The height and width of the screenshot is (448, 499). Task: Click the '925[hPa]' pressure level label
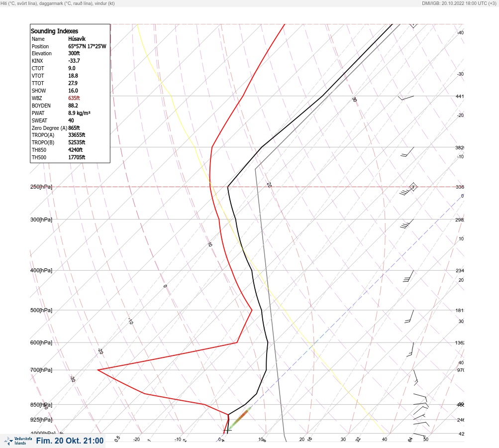point(41,420)
